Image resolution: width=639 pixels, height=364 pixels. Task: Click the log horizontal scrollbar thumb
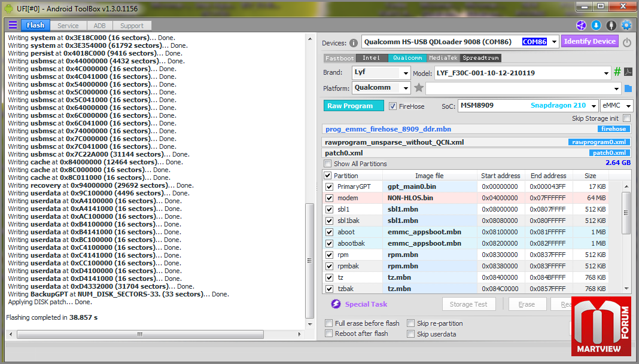point(140,334)
